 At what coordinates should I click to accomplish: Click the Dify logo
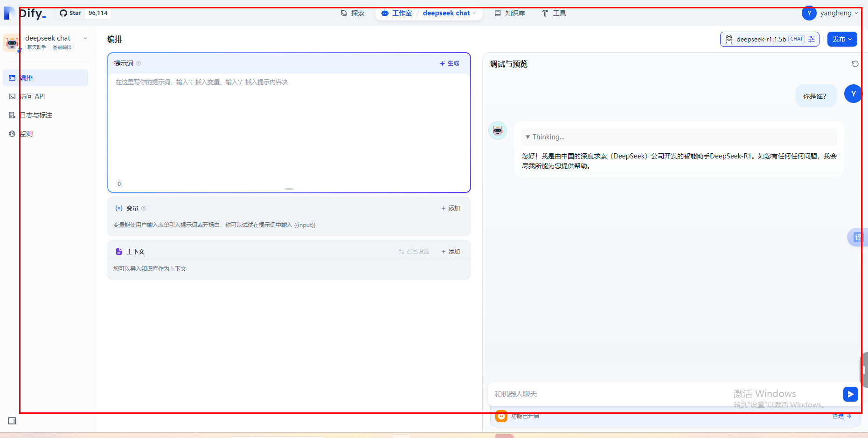tap(25, 13)
